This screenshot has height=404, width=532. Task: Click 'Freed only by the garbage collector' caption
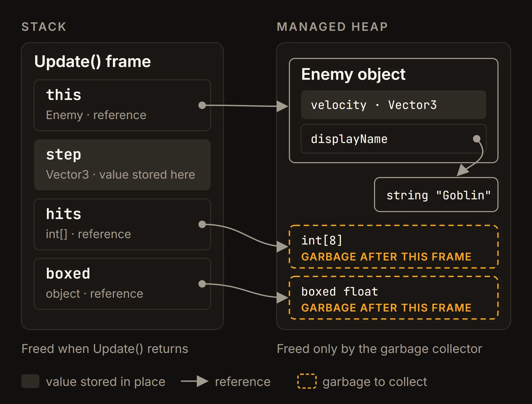click(379, 349)
